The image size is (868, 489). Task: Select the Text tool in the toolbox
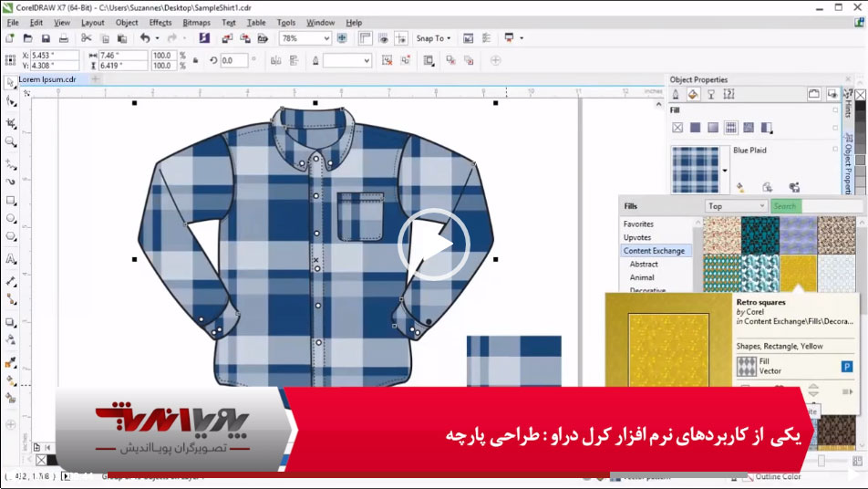[10, 258]
